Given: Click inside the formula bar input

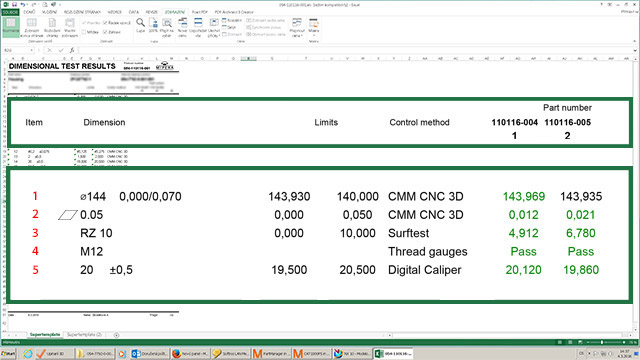Looking at the screenshot, I should [x=355, y=50].
